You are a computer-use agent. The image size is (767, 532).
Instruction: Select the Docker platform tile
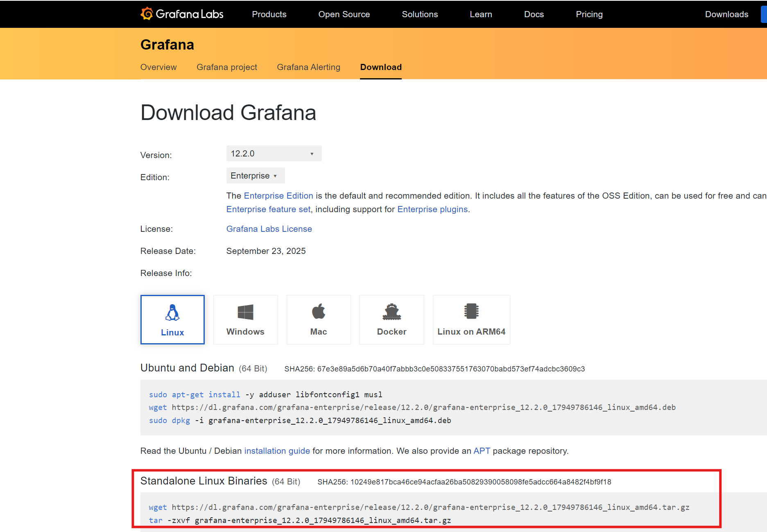(x=391, y=319)
